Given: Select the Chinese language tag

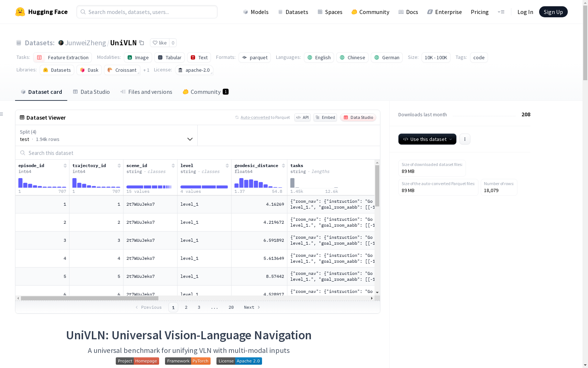Looking at the screenshot, I should [x=352, y=57].
